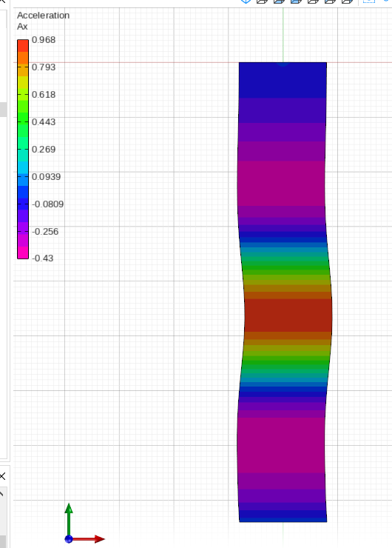The width and height of the screenshot is (392, 548).
Task: Activate the dotted rectangle selection icon
Action: tap(369, 1)
